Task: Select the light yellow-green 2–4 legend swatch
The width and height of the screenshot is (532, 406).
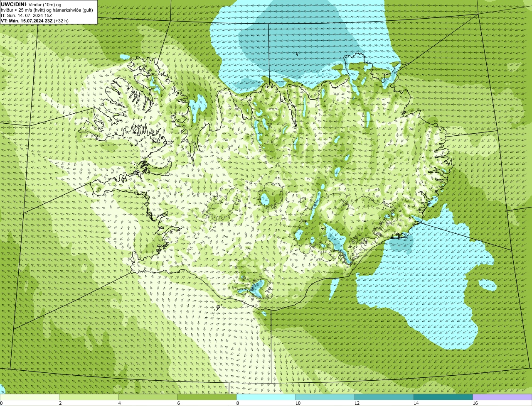Action: pyautogui.click(x=89, y=397)
